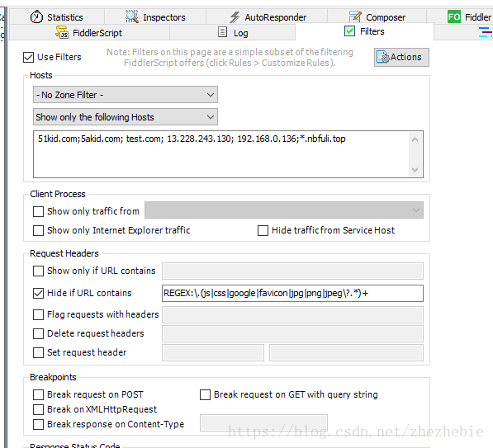Uncheck the Use Filters checkbox
The image size is (493, 448).
point(28,57)
